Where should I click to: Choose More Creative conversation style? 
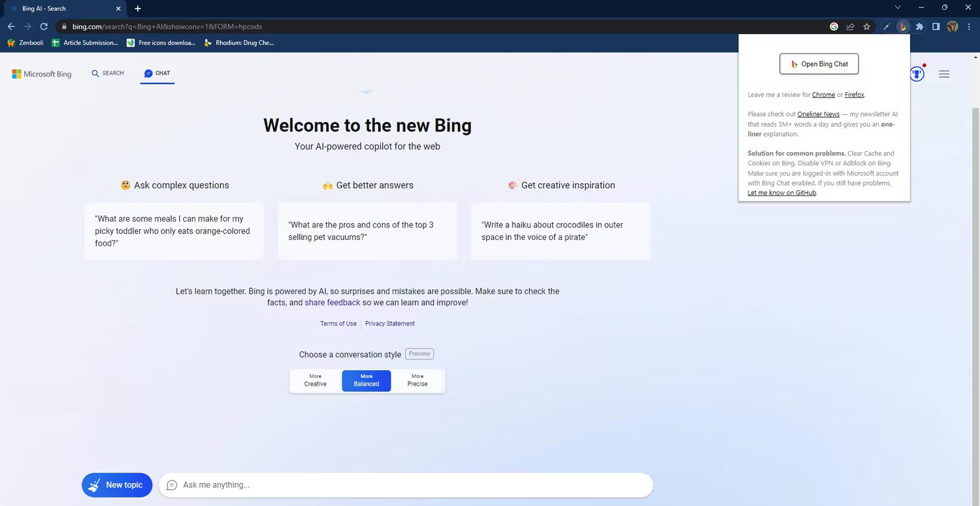[x=316, y=380]
